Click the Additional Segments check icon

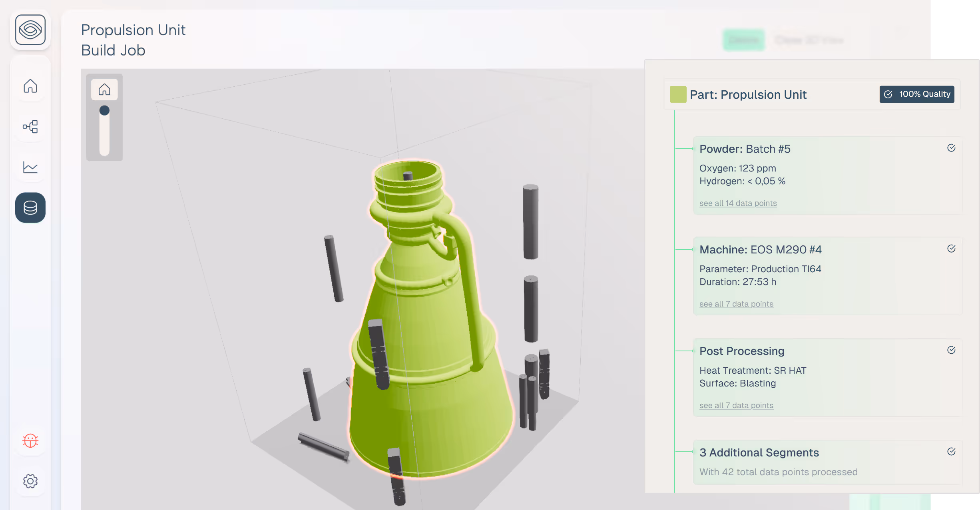click(951, 452)
